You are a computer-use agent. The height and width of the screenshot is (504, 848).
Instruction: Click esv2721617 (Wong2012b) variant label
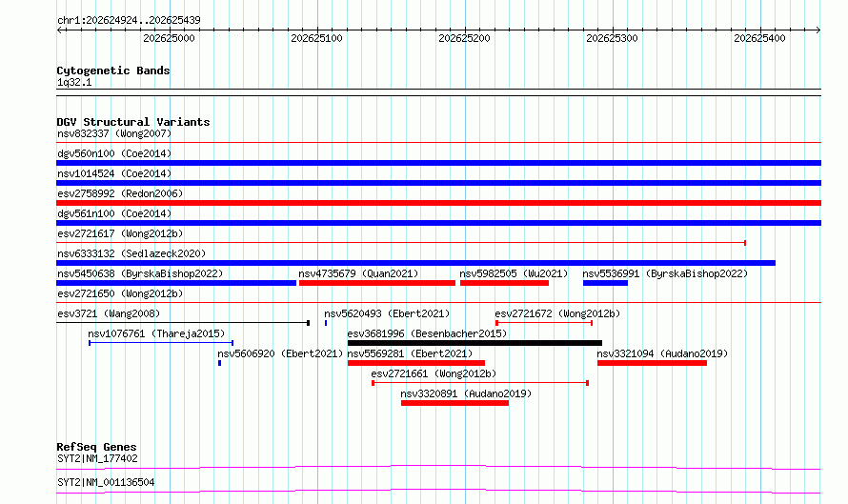click(x=120, y=233)
